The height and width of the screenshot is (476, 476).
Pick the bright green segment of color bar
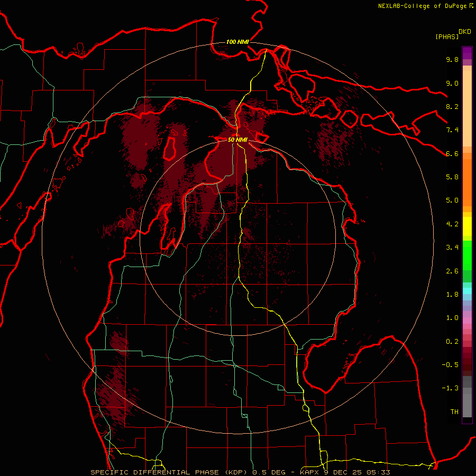point(467,255)
